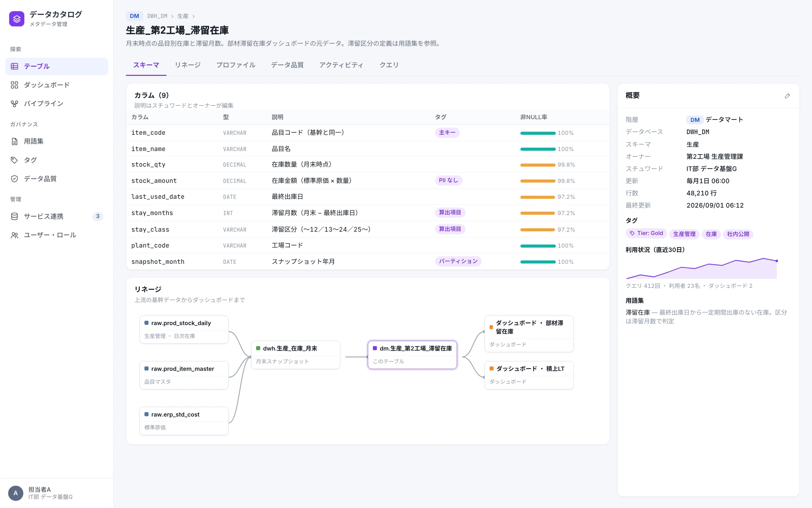Viewport: 812px width, 508px height.
Task: Select the raw.prod_stock_daily lineage node
Action: pos(184,330)
